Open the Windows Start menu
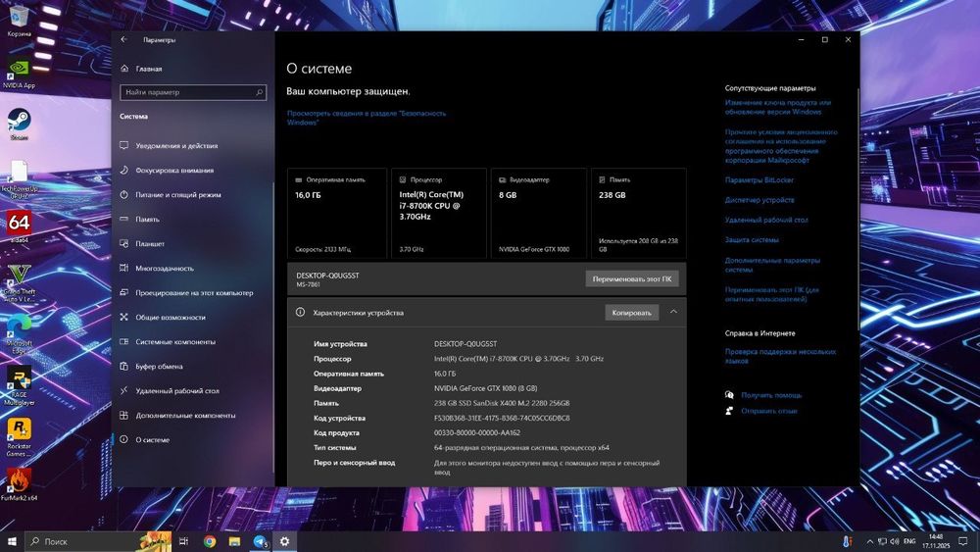980x552 pixels. point(12,541)
